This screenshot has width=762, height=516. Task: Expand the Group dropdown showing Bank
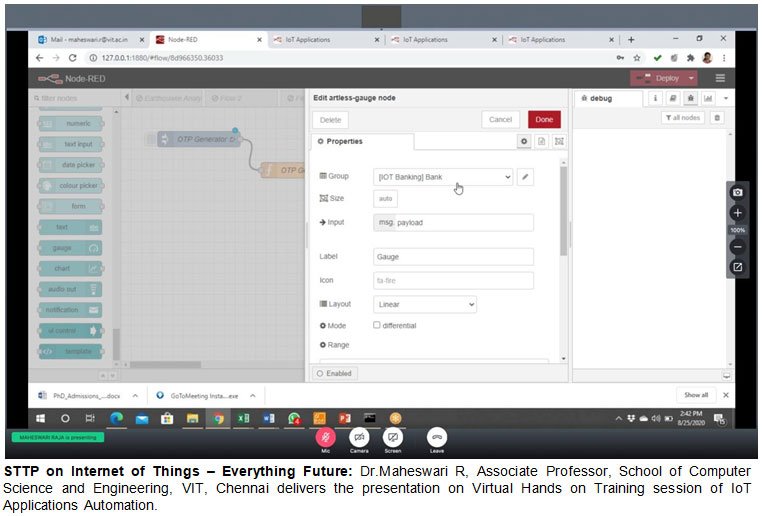coord(443,177)
